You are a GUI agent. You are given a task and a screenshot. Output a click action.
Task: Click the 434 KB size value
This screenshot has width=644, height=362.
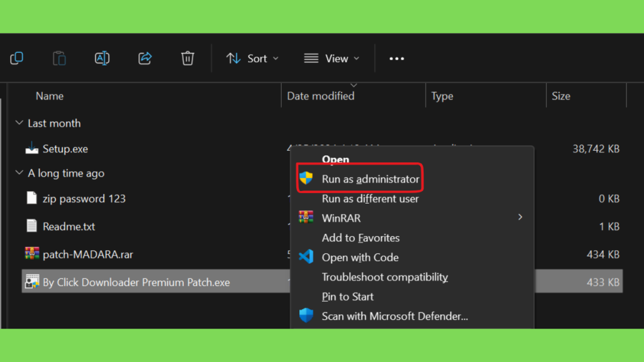point(603,255)
